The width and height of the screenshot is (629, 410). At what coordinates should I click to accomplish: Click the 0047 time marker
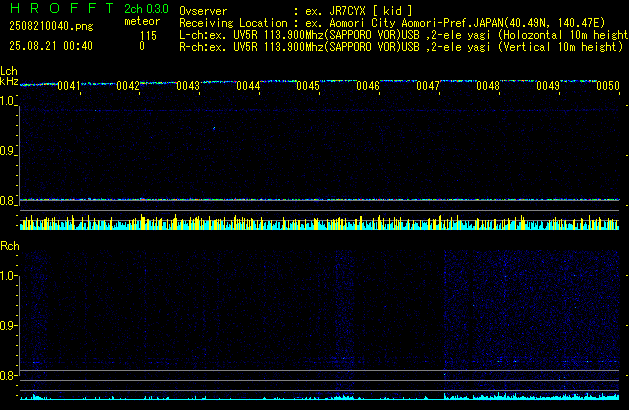428,86
